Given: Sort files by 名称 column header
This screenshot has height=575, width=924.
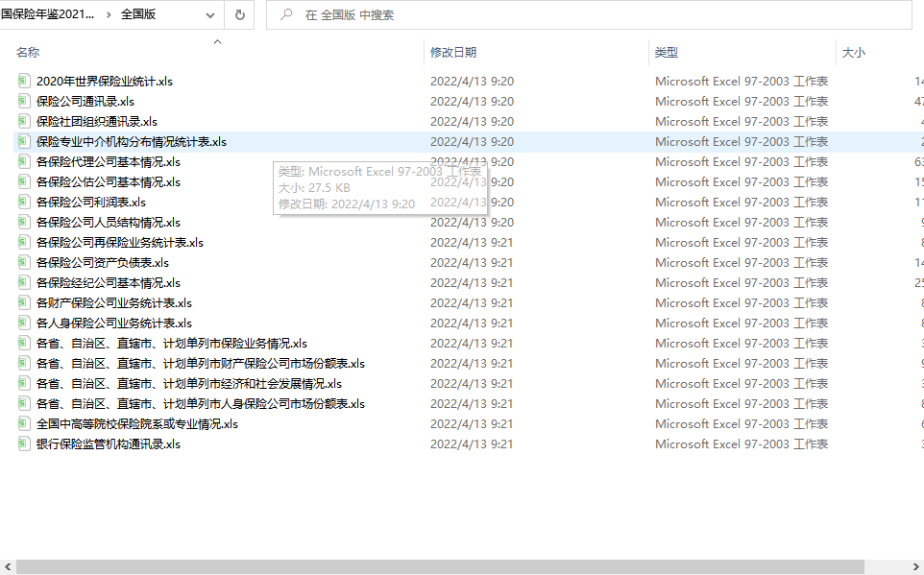Looking at the screenshot, I should (28, 53).
